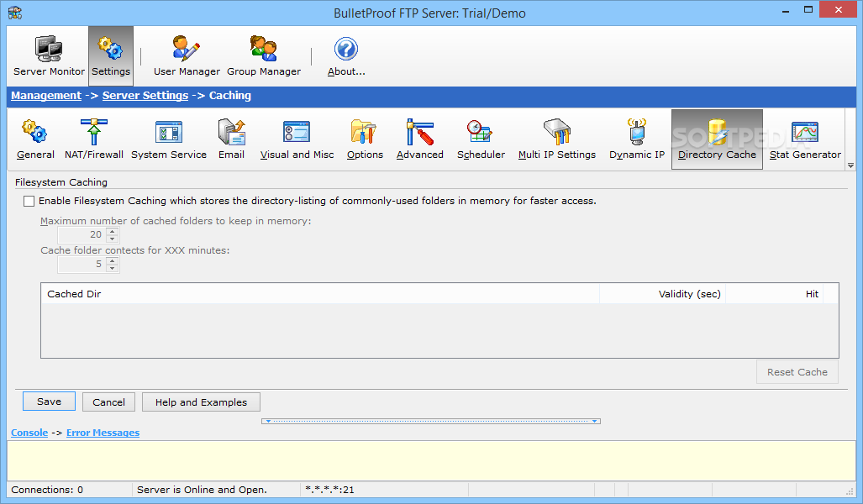Open the Stat Generator page

(805, 139)
